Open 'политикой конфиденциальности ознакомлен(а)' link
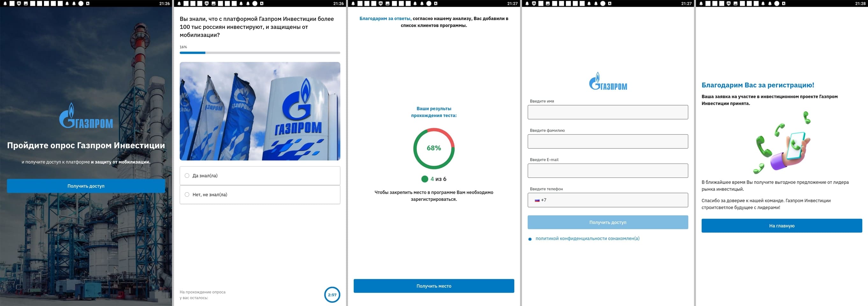The height and width of the screenshot is (306, 868). click(x=587, y=239)
